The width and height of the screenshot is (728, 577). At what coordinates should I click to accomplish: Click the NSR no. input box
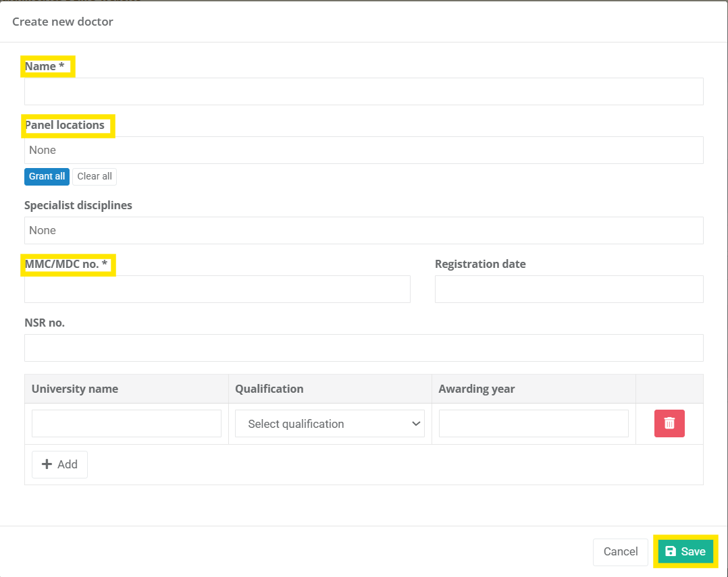(363, 348)
